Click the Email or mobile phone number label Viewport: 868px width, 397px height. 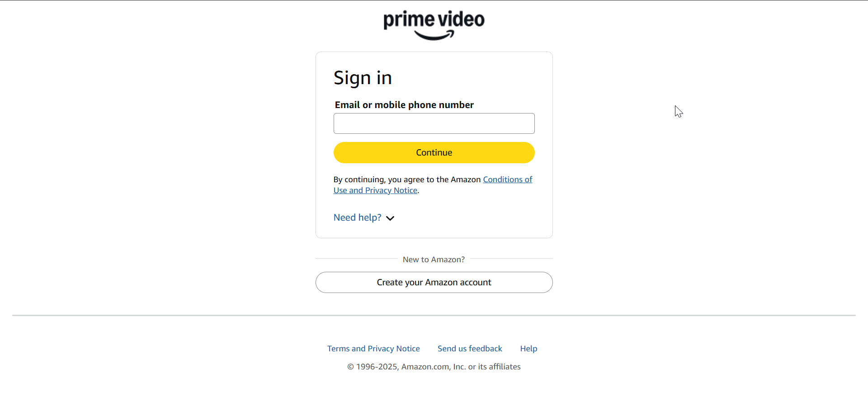[x=404, y=105]
